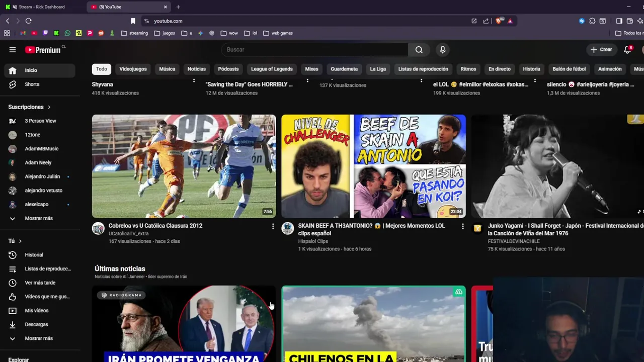Select the Balón de fútbol chip

pos(569,69)
